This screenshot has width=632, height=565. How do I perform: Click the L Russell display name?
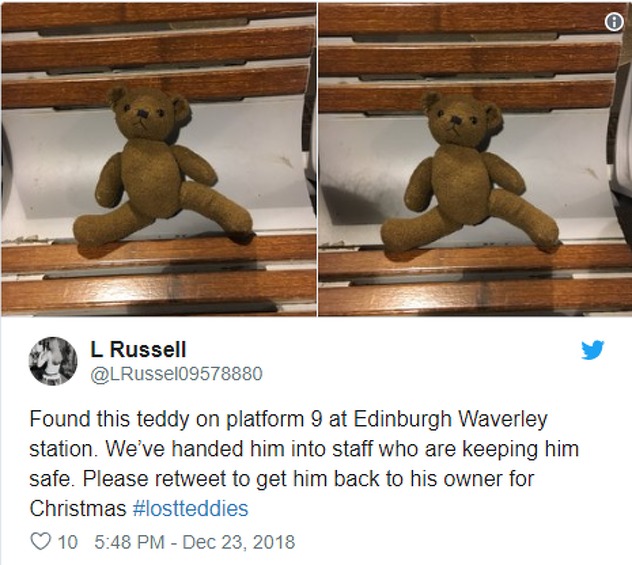[x=138, y=349]
